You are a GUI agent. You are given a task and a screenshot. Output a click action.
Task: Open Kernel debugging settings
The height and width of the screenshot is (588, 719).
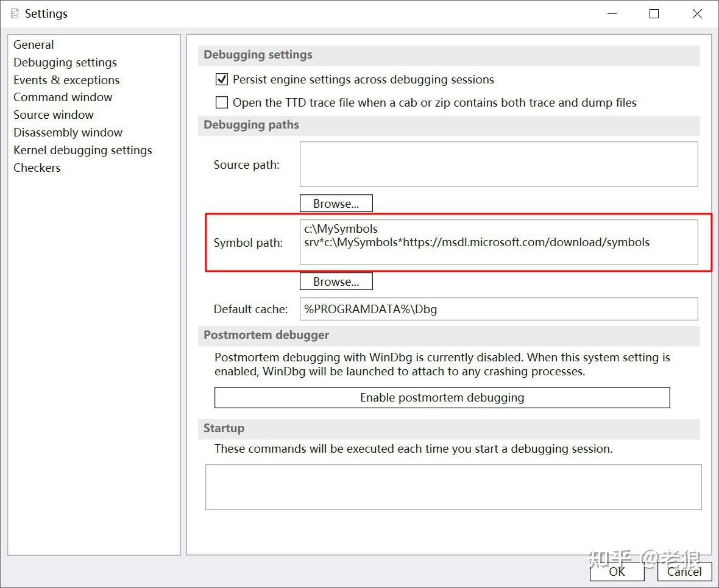(83, 150)
